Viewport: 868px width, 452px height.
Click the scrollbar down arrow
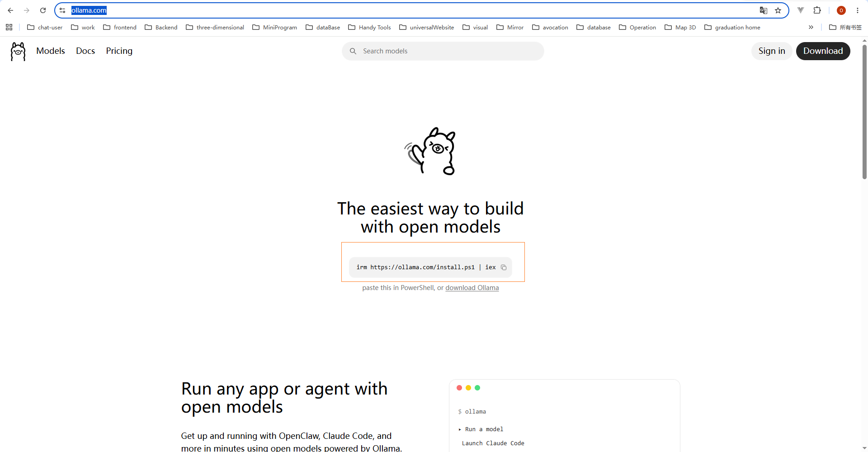[864, 448]
